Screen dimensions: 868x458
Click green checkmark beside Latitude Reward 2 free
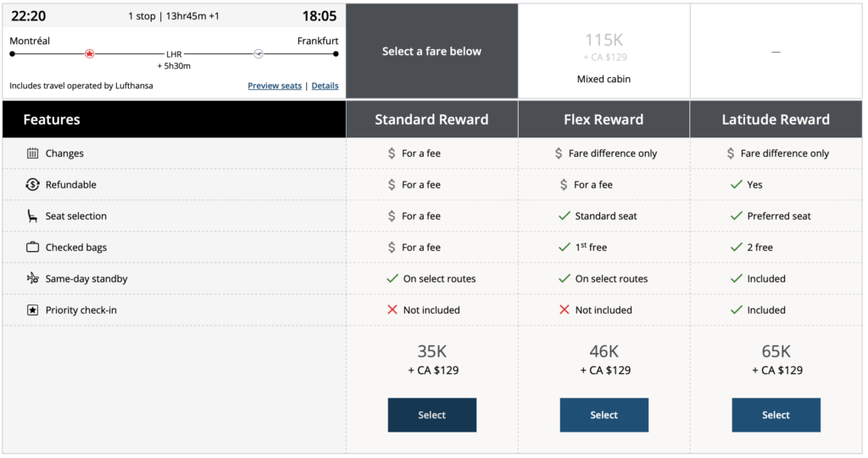[735, 248]
